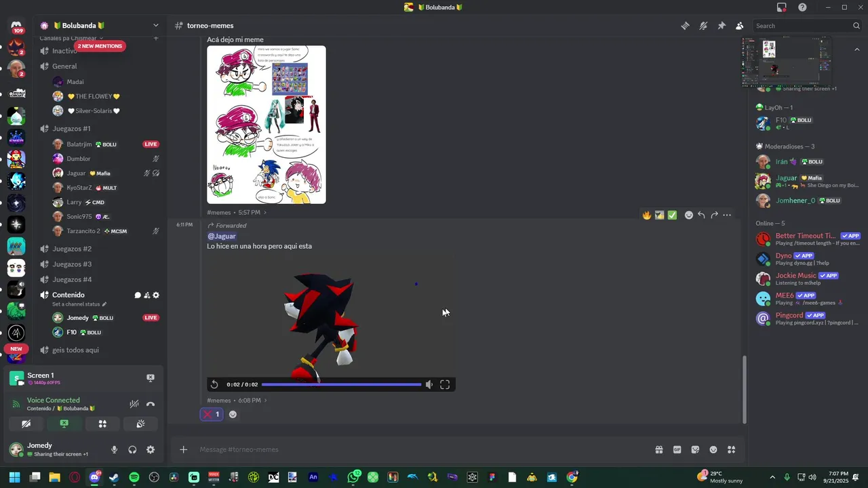This screenshot has height=488, width=868.
Task: Reply to the hovered message
Action: tap(701, 215)
